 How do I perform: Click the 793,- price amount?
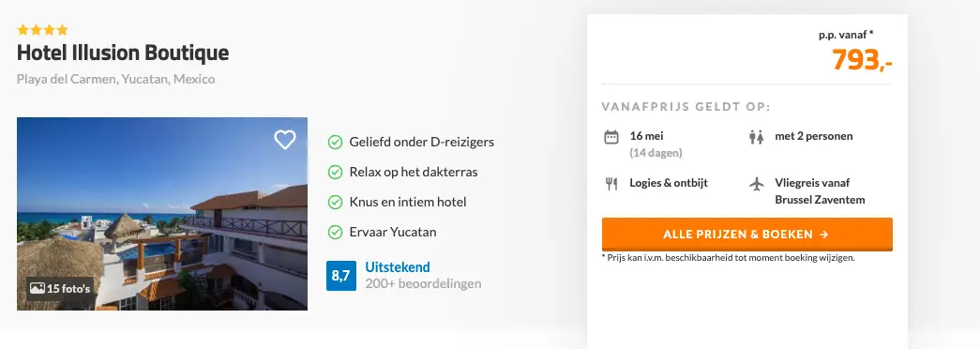862,60
